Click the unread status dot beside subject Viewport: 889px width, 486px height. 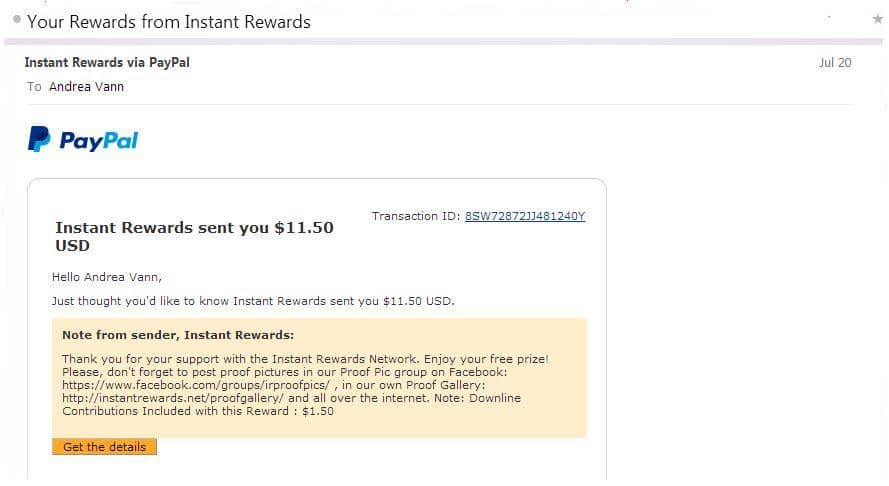coord(17,19)
